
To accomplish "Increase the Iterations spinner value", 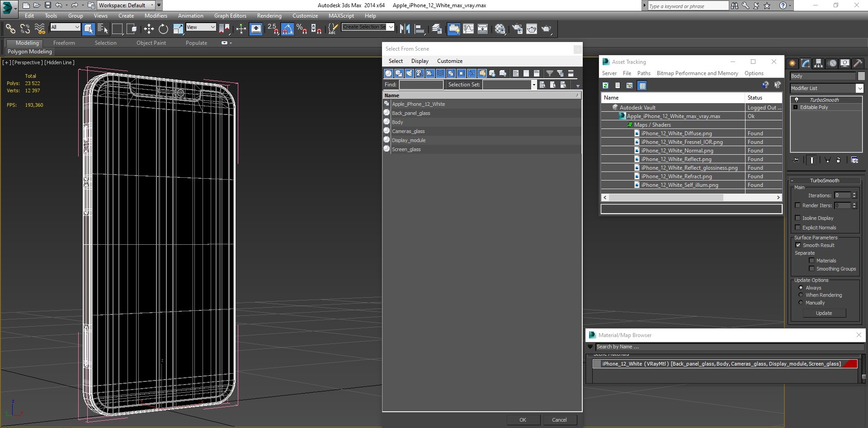I will point(854,194).
